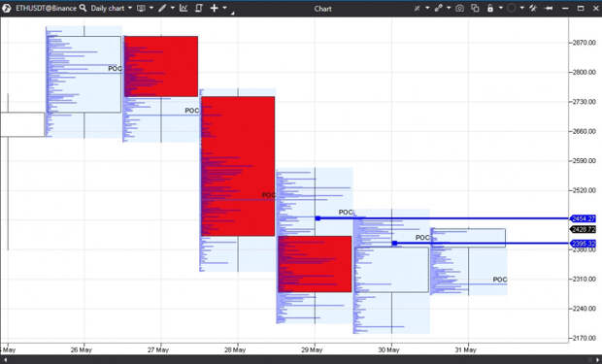This screenshot has height=364, width=602.
Task: Click the POC label of the 31 May candle
Action: click(x=500, y=280)
